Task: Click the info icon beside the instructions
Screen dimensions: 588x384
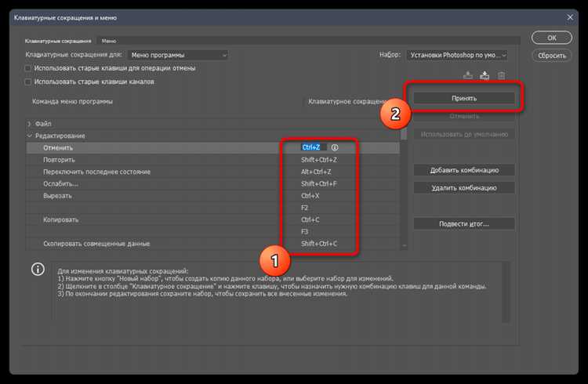Action: click(x=38, y=270)
